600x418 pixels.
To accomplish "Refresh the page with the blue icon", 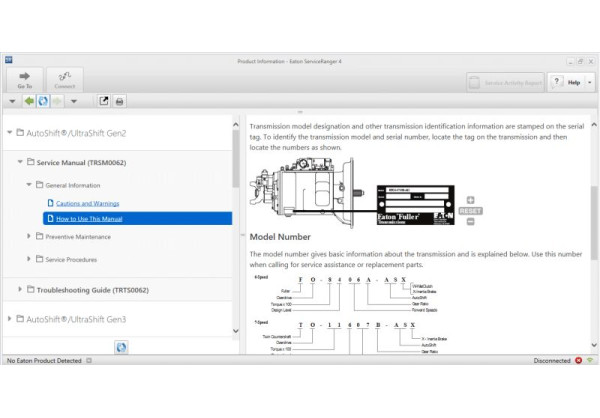I will (43, 101).
